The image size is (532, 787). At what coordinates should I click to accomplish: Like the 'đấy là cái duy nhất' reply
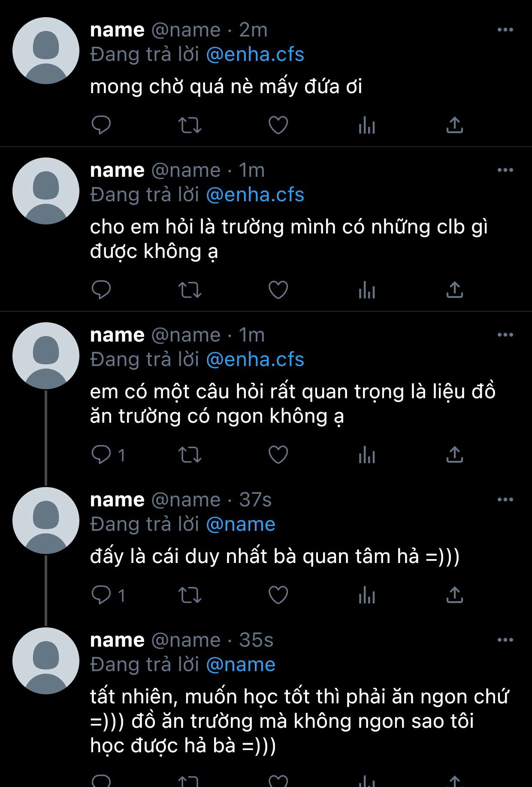pyautogui.click(x=278, y=595)
